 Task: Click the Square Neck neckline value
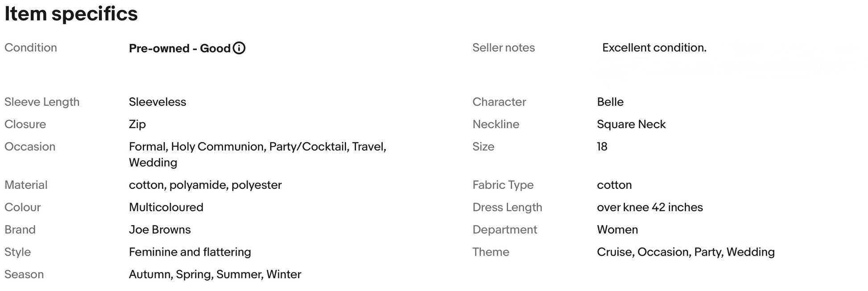click(631, 124)
